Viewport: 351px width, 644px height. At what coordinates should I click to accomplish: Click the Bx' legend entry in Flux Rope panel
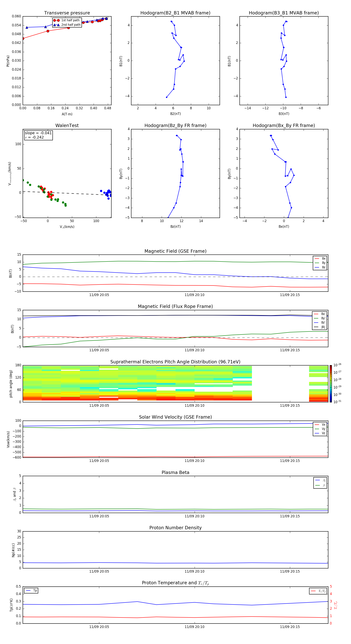(320, 314)
